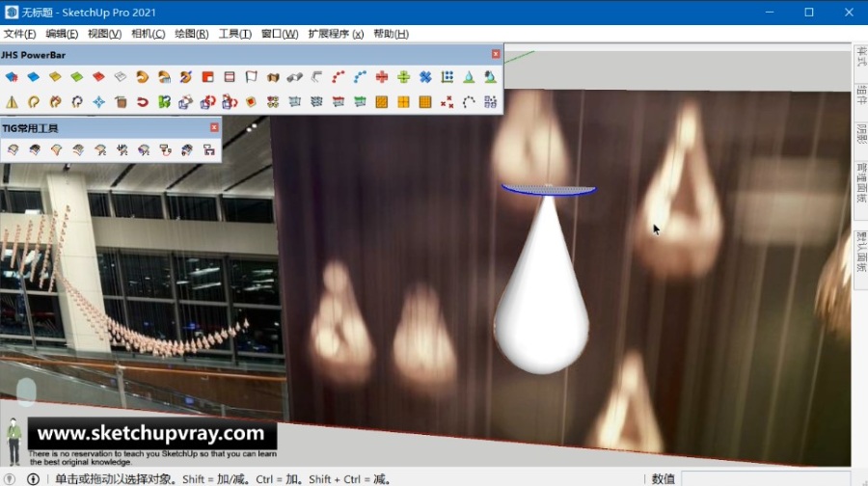Close the JHS PowerBar toolbar

click(x=496, y=54)
